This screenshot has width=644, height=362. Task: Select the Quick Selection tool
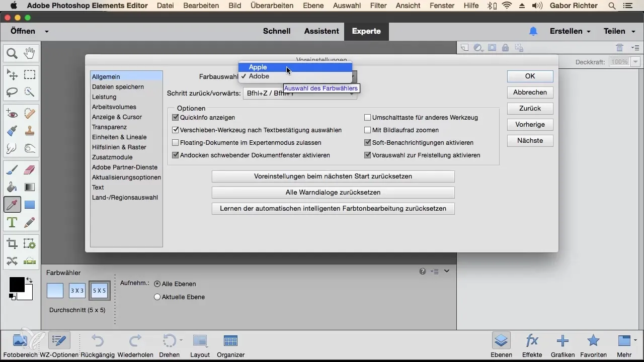pos(30,92)
